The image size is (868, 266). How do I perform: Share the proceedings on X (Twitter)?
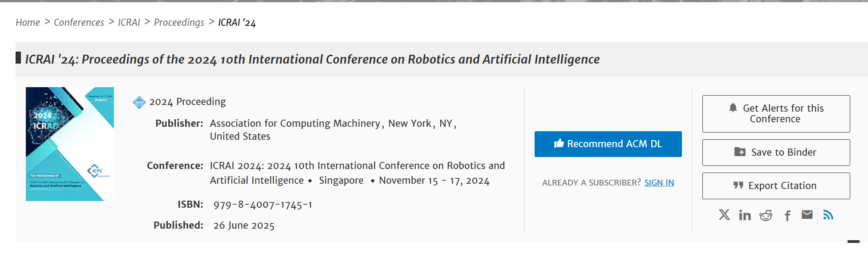(x=724, y=215)
